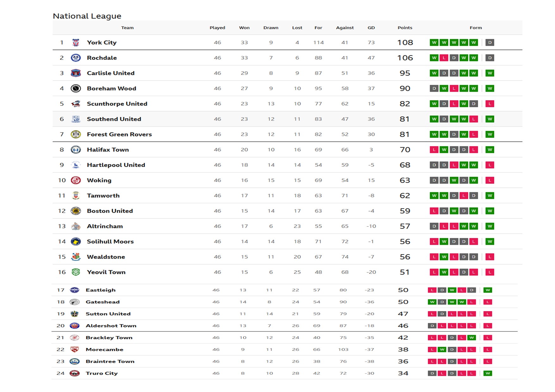Click the GD column header
The height and width of the screenshot is (392, 555).
tap(371, 28)
